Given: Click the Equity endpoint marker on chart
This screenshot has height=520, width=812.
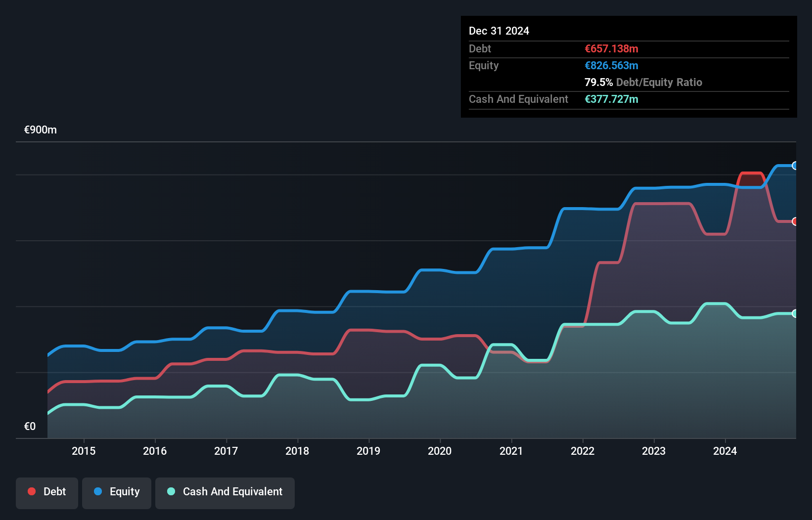Looking at the screenshot, I should tap(795, 166).
